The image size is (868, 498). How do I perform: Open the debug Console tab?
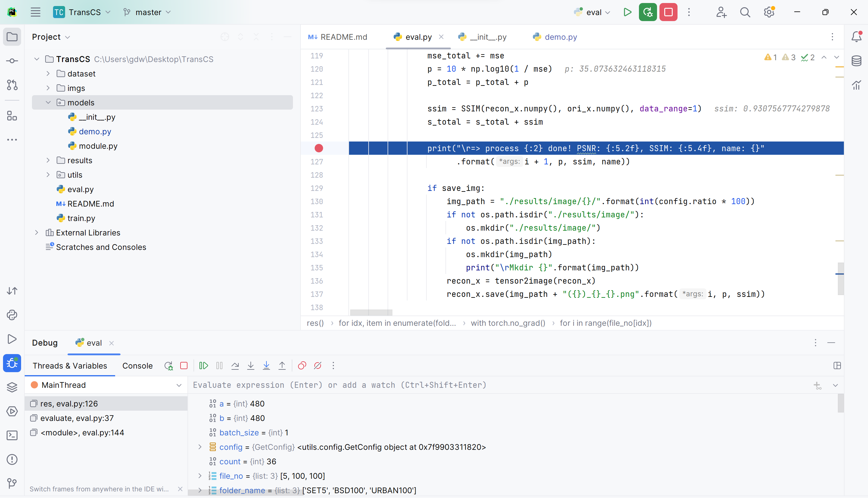pyautogui.click(x=137, y=366)
